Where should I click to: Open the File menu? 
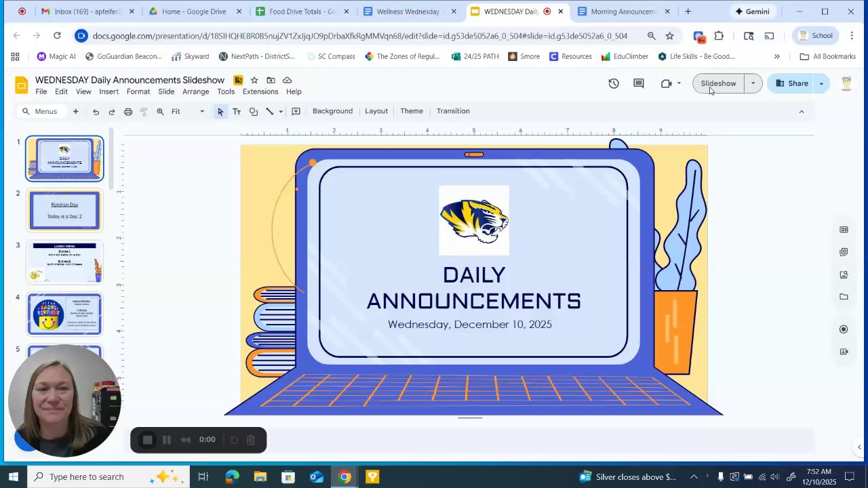(x=41, y=91)
